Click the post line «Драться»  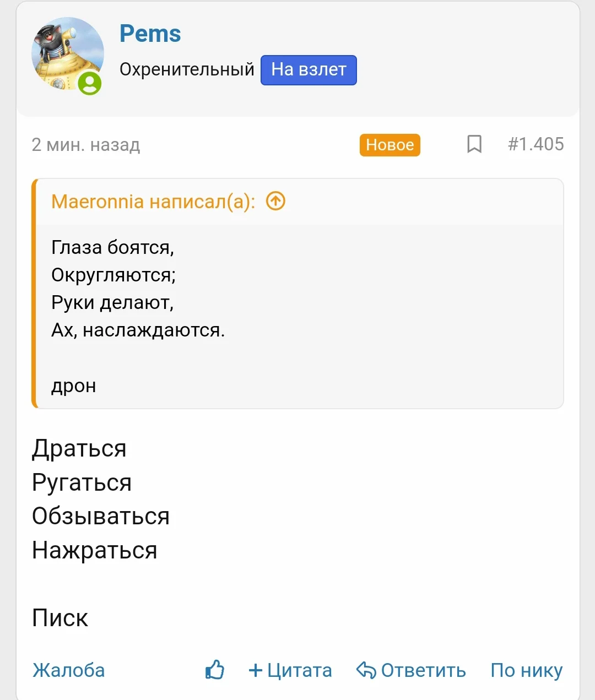(79, 448)
